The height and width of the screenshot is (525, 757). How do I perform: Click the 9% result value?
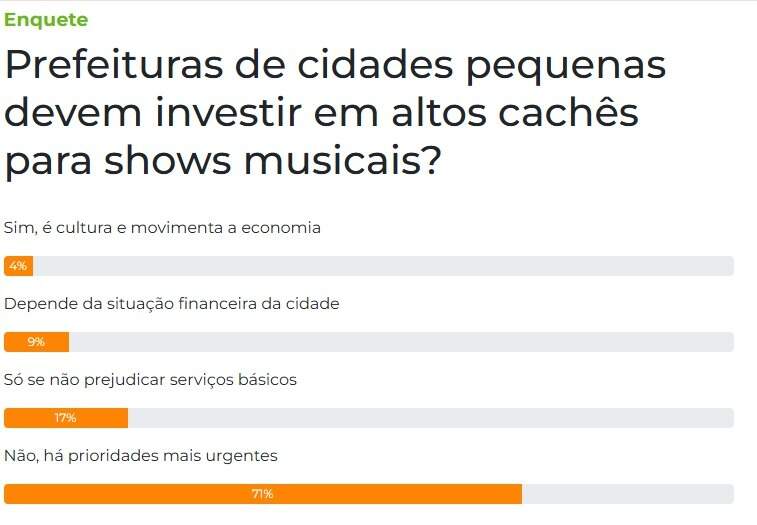click(x=36, y=342)
